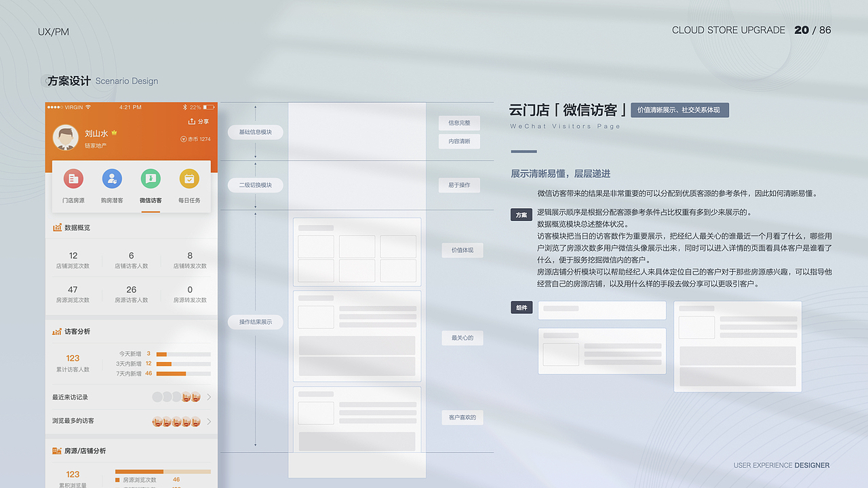Click the 信息完整 annotation label
This screenshot has height=488, width=868.
(459, 123)
